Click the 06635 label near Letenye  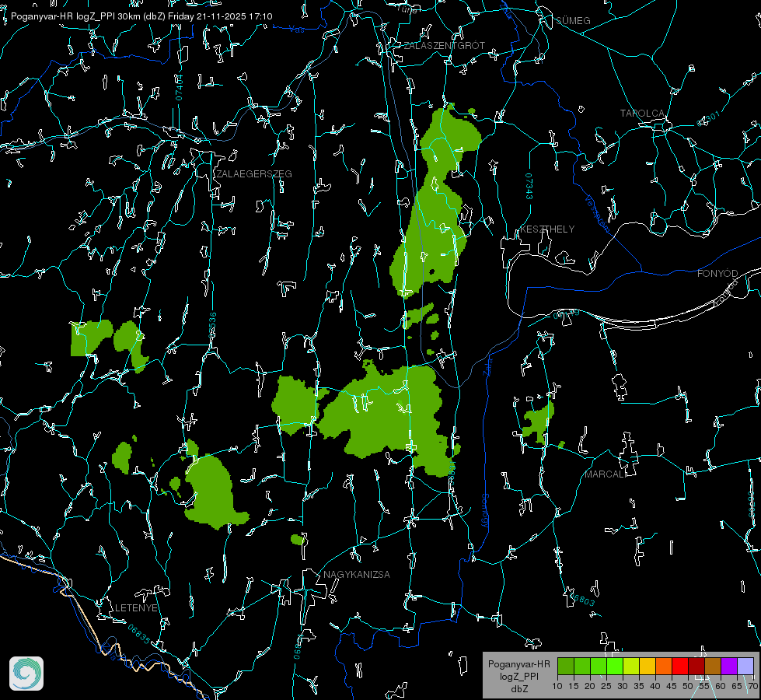click(139, 635)
